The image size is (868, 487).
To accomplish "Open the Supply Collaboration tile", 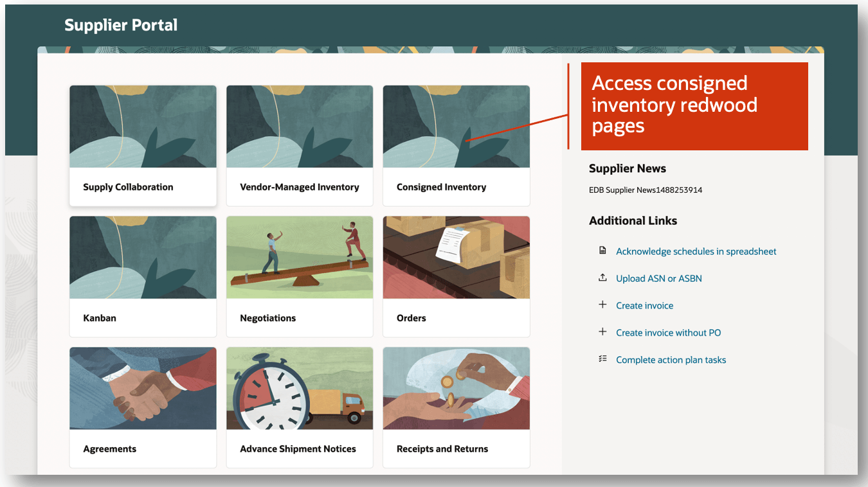I will pos(143,145).
